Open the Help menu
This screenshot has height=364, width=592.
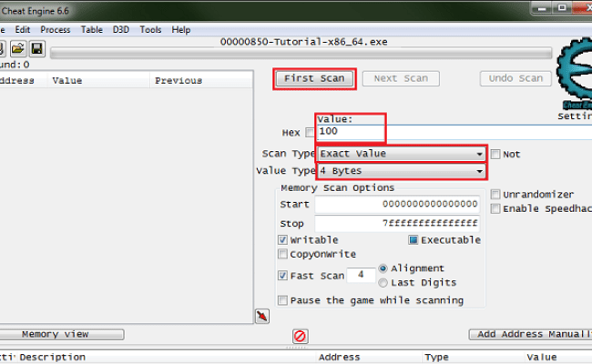tap(181, 29)
